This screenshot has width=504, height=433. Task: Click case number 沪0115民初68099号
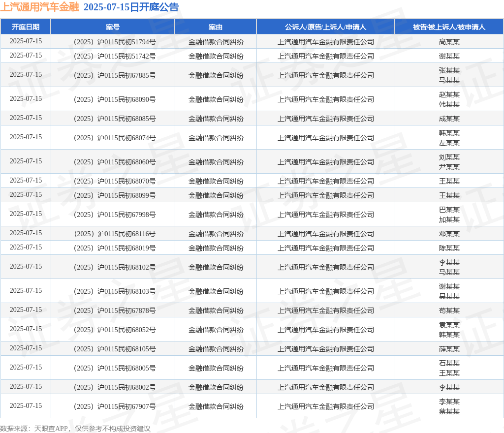pos(126,196)
